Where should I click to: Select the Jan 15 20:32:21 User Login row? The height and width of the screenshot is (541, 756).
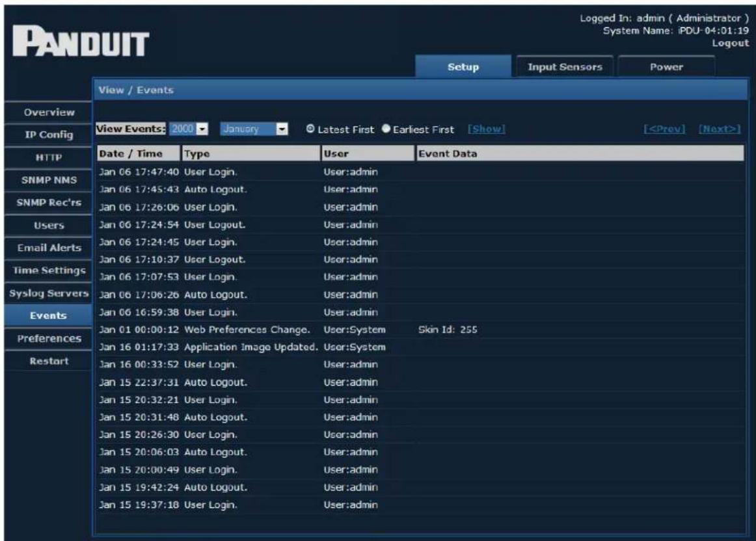click(420, 400)
